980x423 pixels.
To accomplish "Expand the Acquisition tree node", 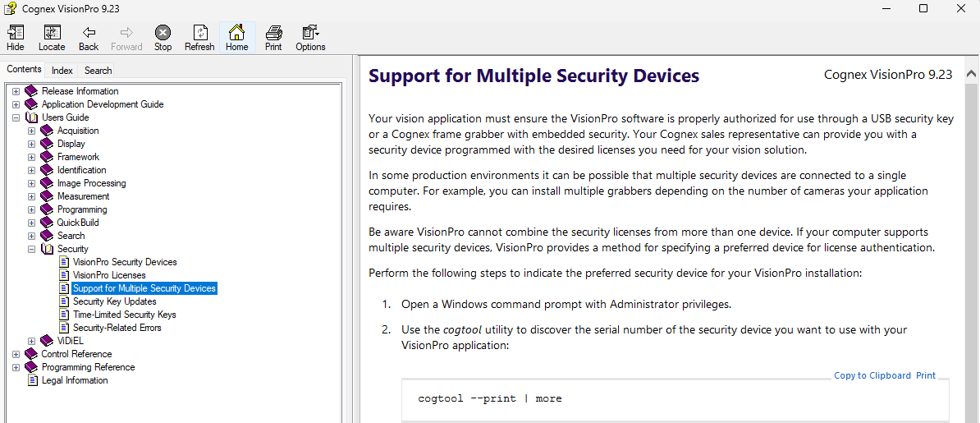I will [31, 131].
